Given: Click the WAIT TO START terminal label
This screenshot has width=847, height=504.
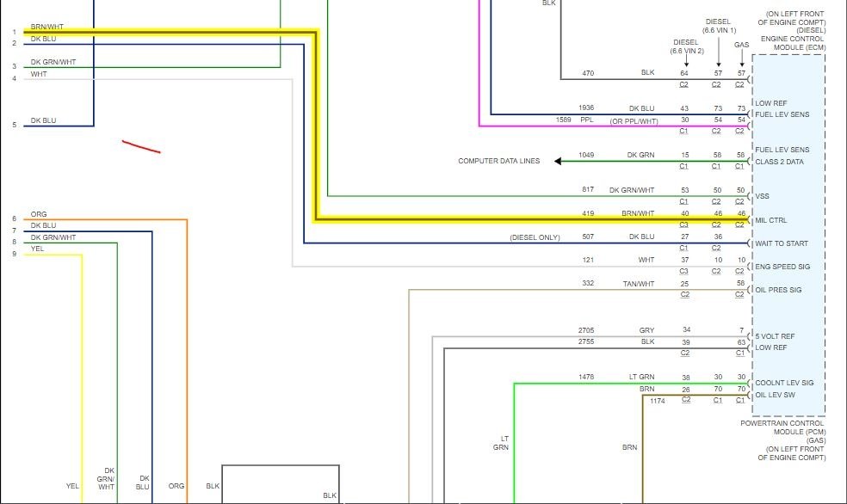Looking at the screenshot, I should pyautogui.click(x=781, y=243).
